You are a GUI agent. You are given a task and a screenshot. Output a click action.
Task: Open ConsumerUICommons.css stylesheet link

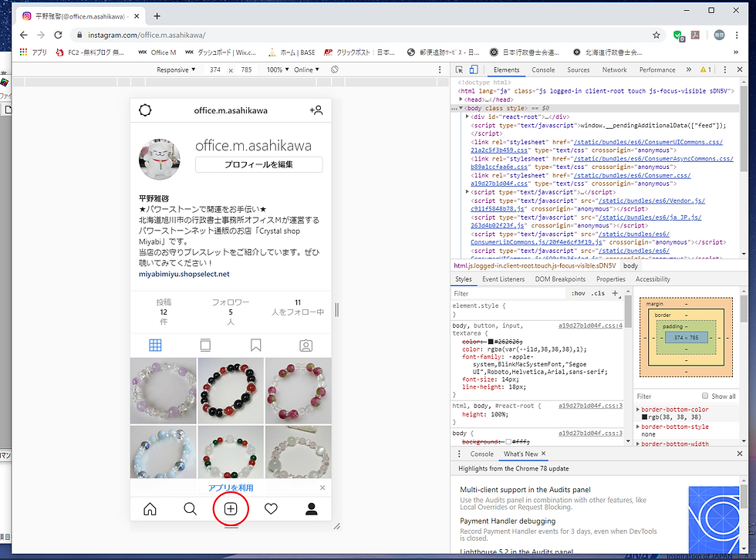coord(648,142)
